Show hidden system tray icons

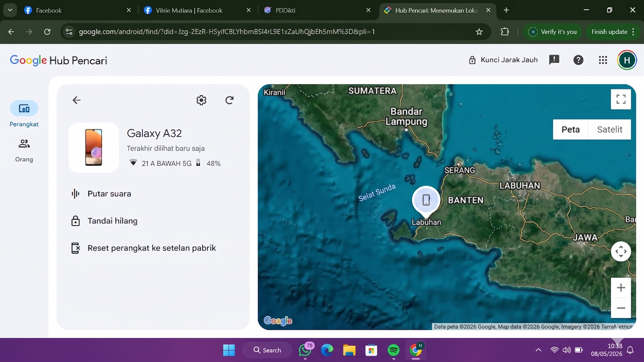[x=538, y=350]
